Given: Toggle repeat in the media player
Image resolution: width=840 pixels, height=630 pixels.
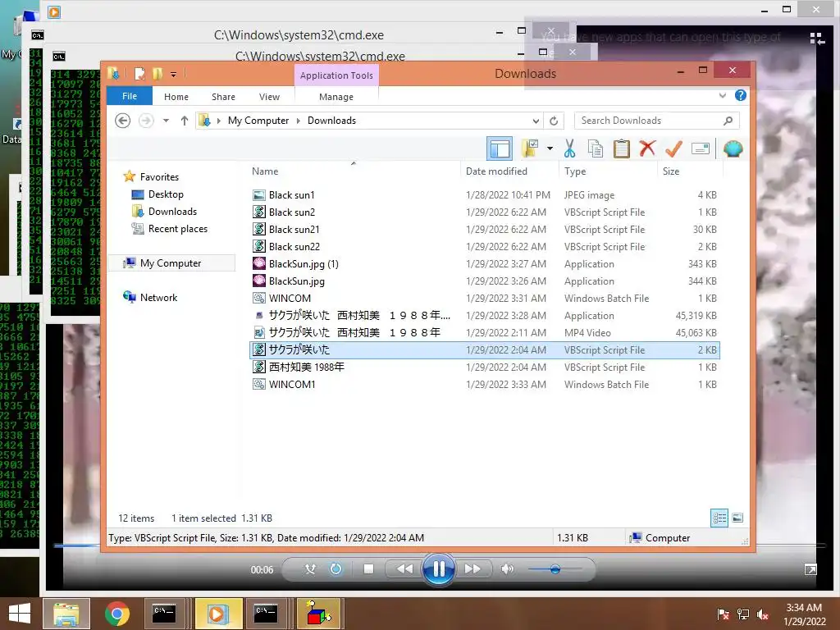Looking at the screenshot, I should point(336,569).
